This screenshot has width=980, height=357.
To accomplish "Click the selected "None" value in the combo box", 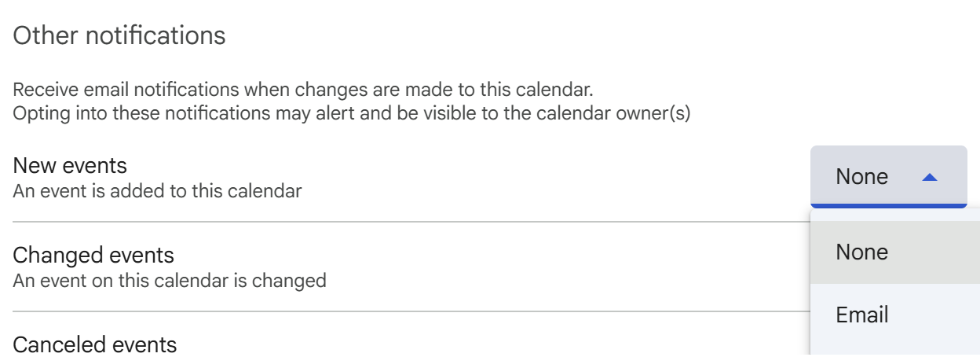I will (x=861, y=177).
